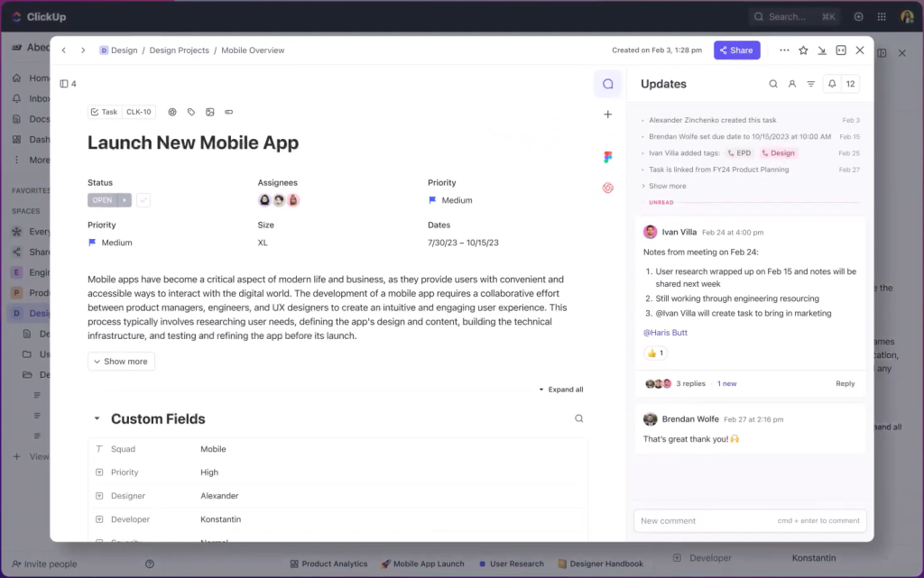
Task: Filter updates by person icon
Action: (x=792, y=84)
